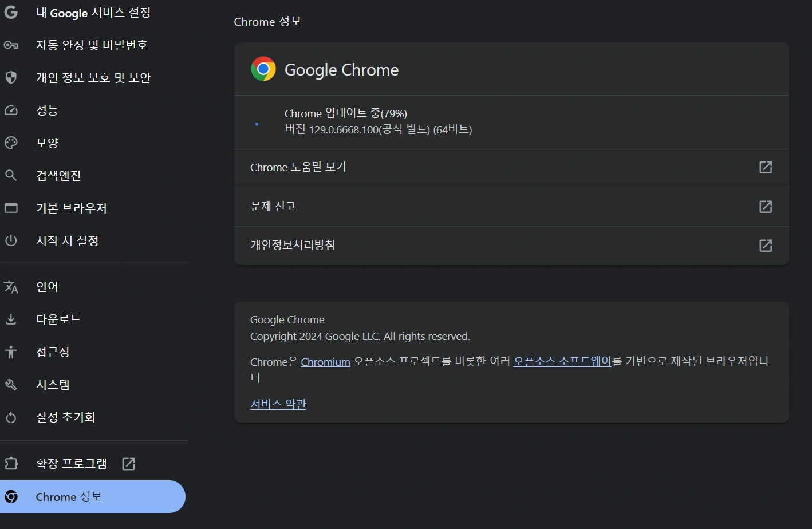The width and height of the screenshot is (812, 529).
Task: Open the 개인정보처리방침 external link icon
Action: (x=765, y=246)
